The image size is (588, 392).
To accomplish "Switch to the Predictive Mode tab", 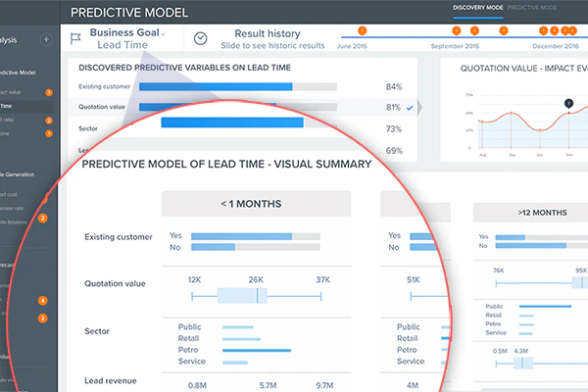I will 532,8.
